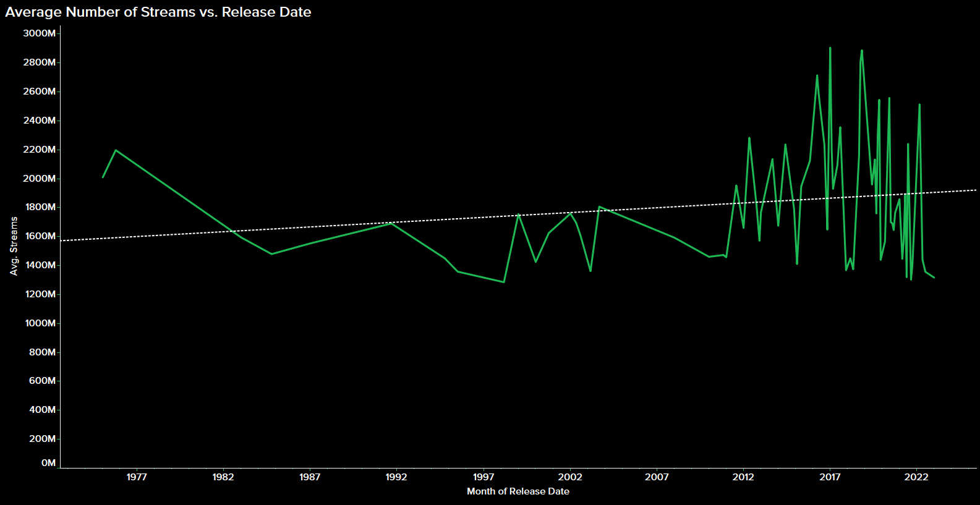Click the green line's low point near 1998
Image resolution: width=980 pixels, height=505 pixels.
click(x=504, y=282)
